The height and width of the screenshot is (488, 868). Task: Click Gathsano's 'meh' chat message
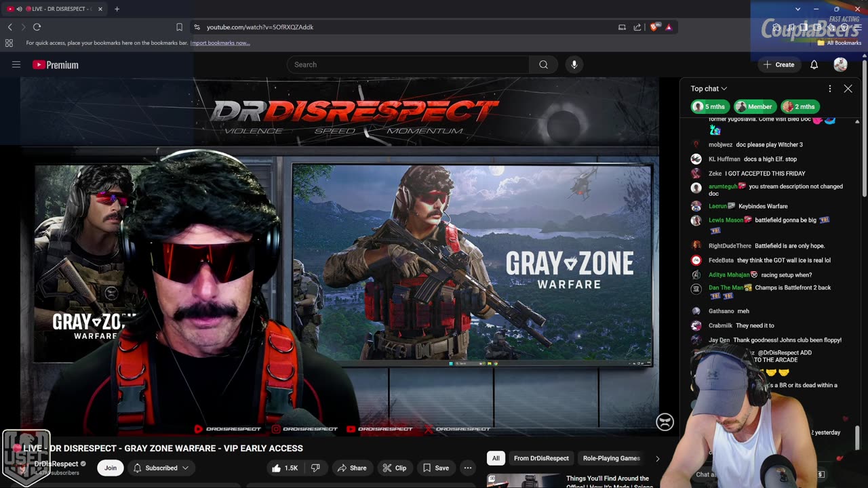coord(743,311)
